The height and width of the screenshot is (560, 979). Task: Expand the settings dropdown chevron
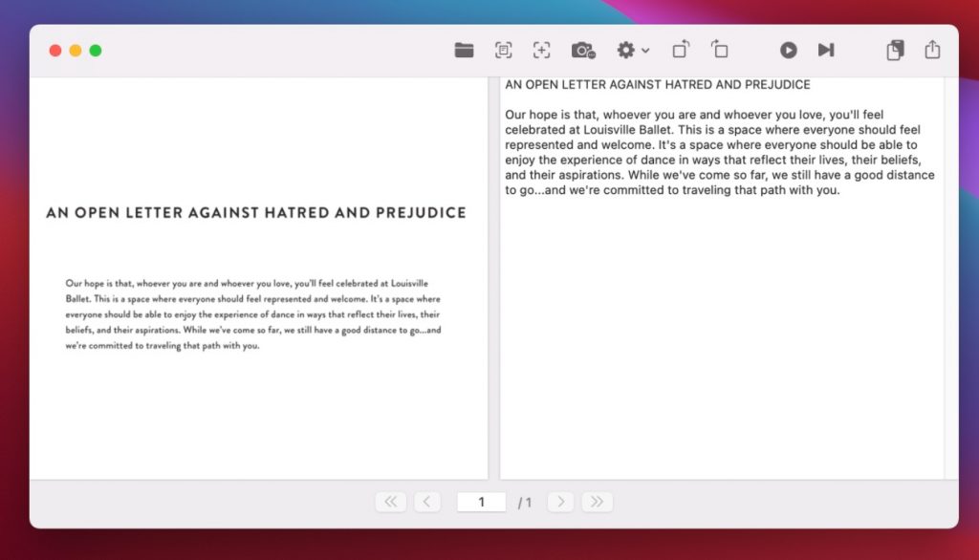tap(645, 51)
